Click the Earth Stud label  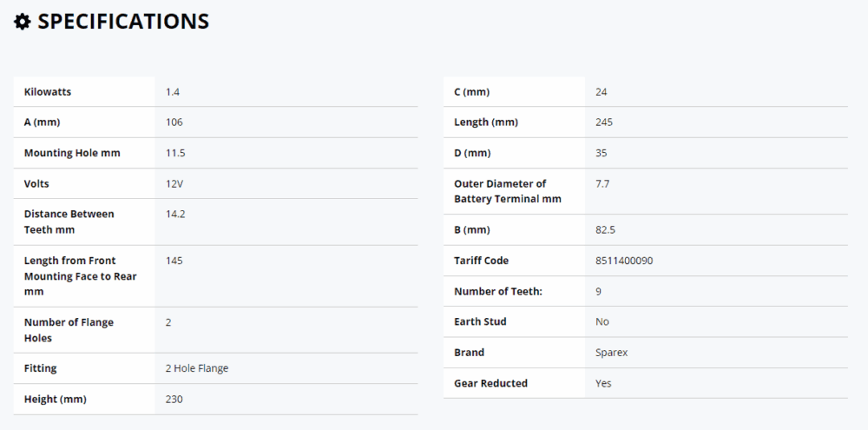pos(480,321)
